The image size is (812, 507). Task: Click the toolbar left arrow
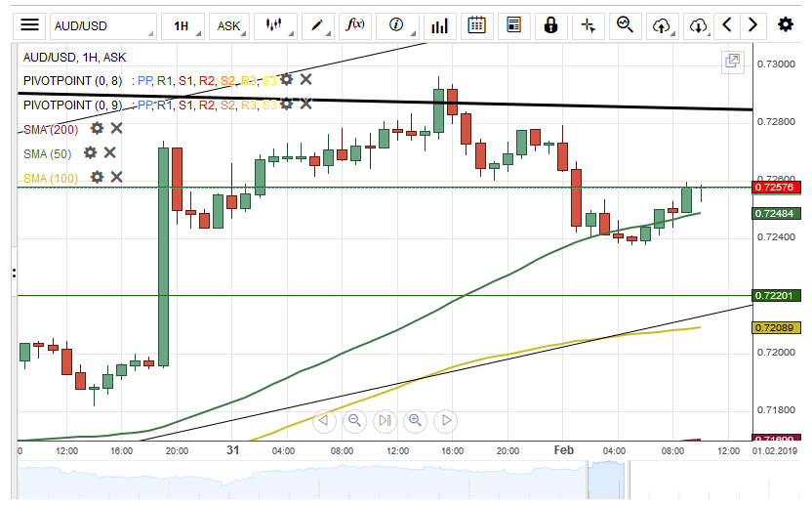[x=727, y=24]
